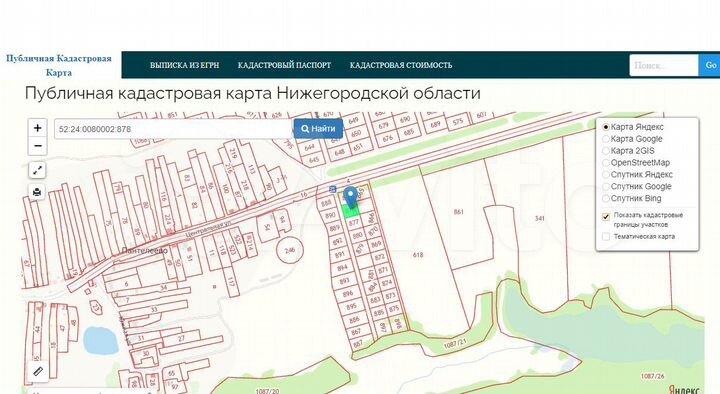Viewport: 720px width, 394px height.
Task: Click parcel labeled 896
Action: (348, 293)
